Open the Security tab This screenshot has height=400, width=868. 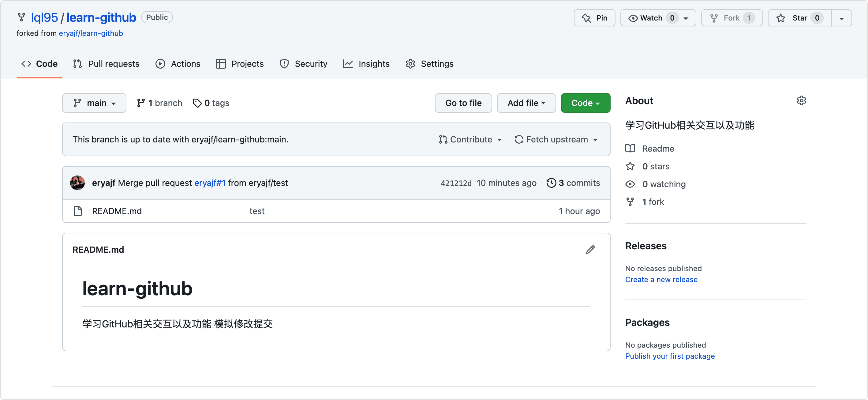303,63
